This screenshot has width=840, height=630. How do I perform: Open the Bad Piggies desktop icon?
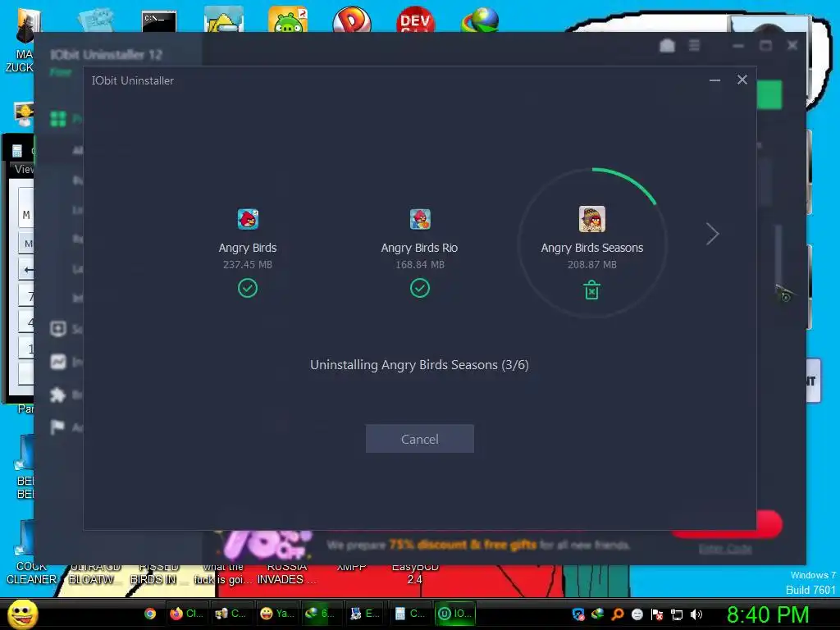coord(288,19)
